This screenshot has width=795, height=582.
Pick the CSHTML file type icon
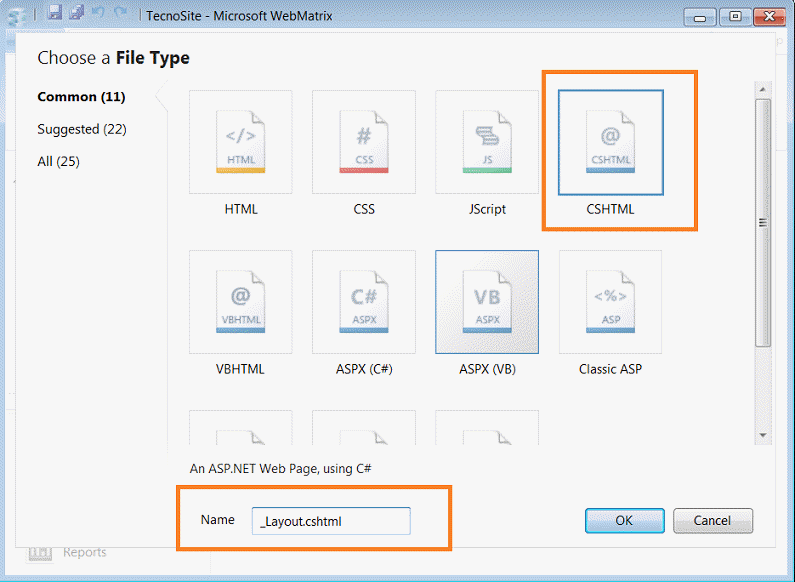pyautogui.click(x=610, y=142)
